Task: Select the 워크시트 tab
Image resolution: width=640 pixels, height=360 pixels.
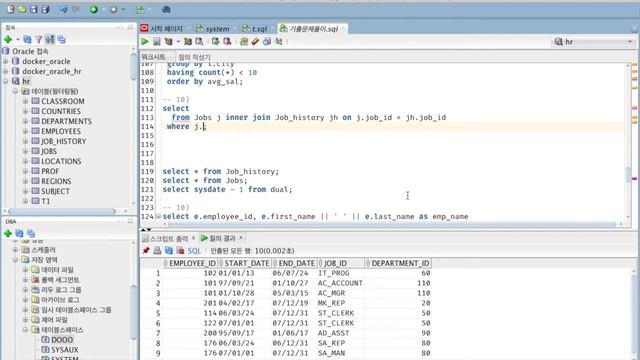Action: pos(153,57)
